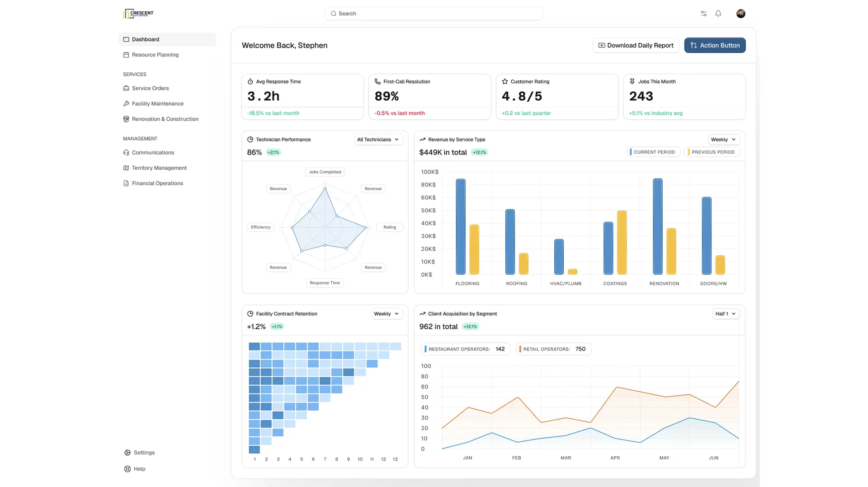Open Help

135,469
